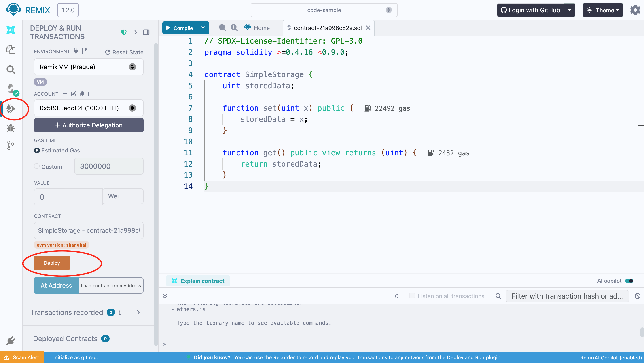Viewport: 644px width, 363px height.
Task: Expand the Transactions recorded section
Action: 138,312
